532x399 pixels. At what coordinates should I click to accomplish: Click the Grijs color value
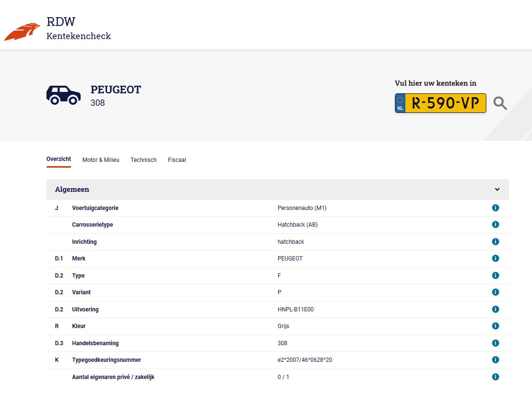[x=283, y=326]
